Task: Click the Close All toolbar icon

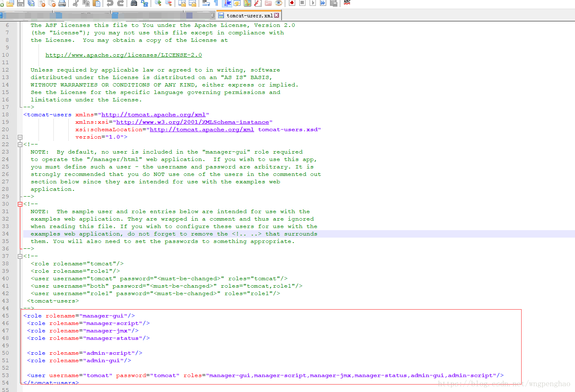Action: pos(52,3)
